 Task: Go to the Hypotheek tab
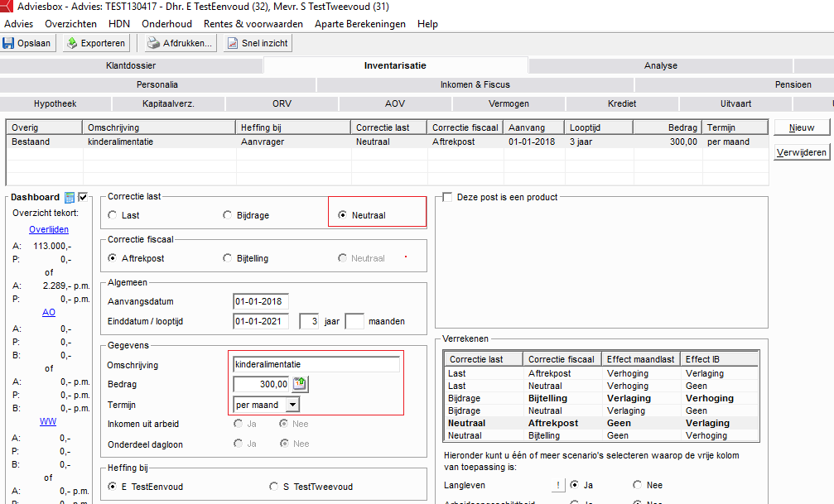[x=55, y=103]
